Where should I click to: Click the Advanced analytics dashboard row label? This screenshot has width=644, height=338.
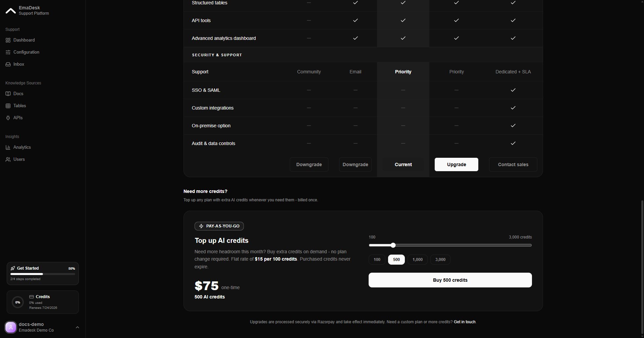coord(224,38)
